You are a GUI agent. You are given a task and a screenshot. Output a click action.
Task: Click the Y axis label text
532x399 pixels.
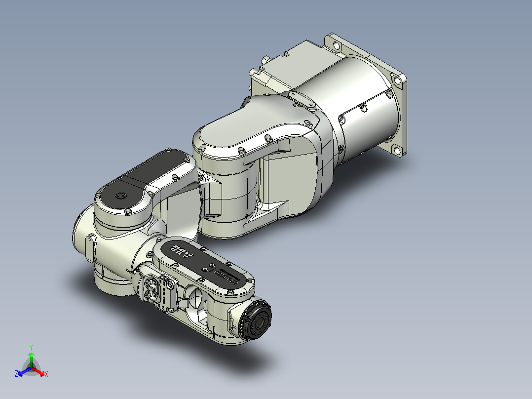click(31, 347)
